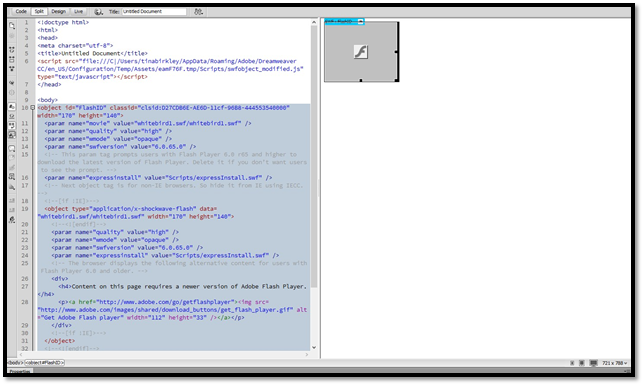Image resolution: width=644 pixels, height=386 pixels.
Task: Switch to Split view
Action: [x=39, y=11]
